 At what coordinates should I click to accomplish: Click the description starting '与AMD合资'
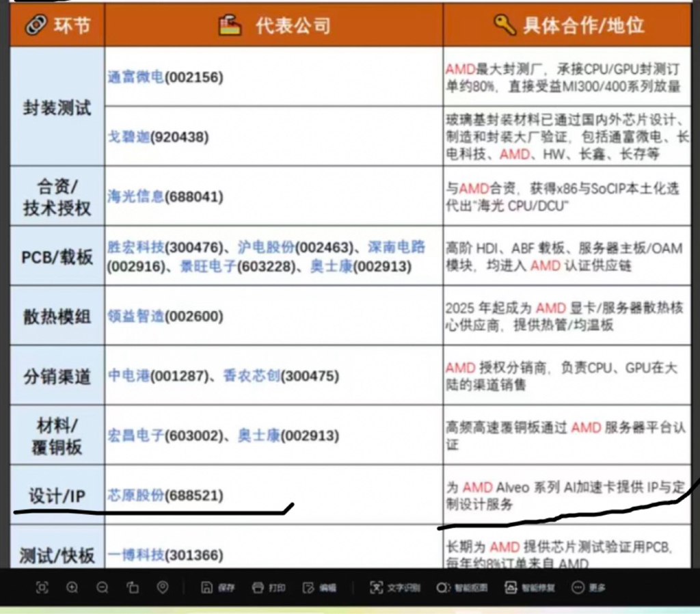click(563, 197)
